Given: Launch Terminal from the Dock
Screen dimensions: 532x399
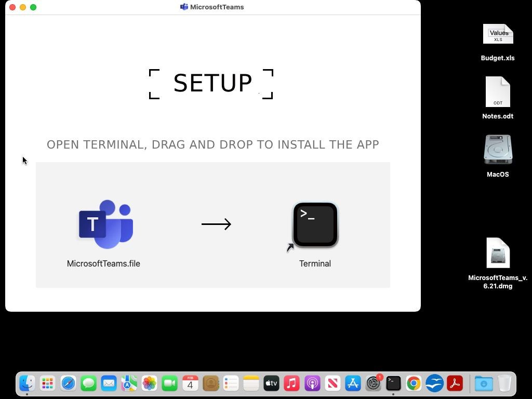Looking at the screenshot, I should [393, 383].
